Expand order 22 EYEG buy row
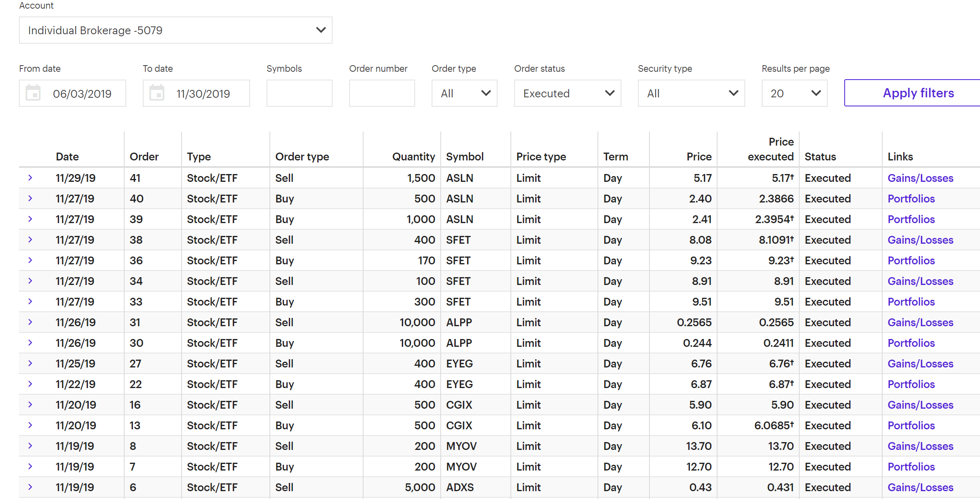980x499 pixels. 30,384
